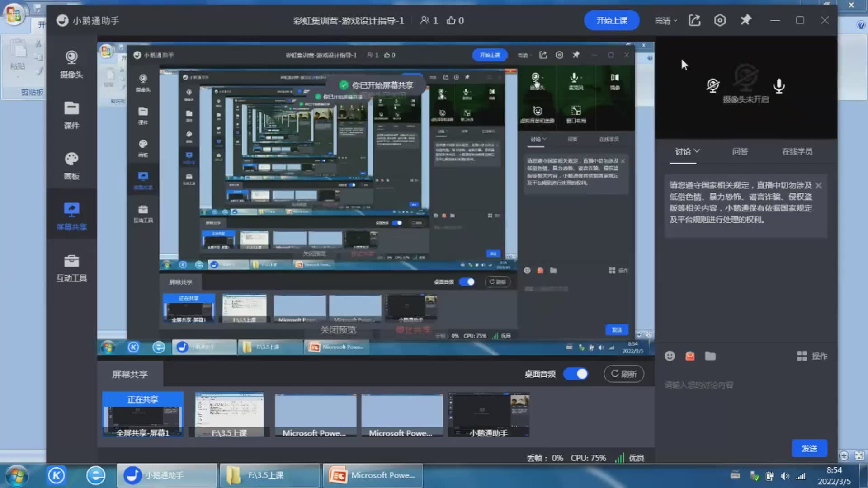Click the red envelope icon in chat
Image resolution: width=868 pixels, height=488 pixels.
pyautogui.click(x=690, y=356)
